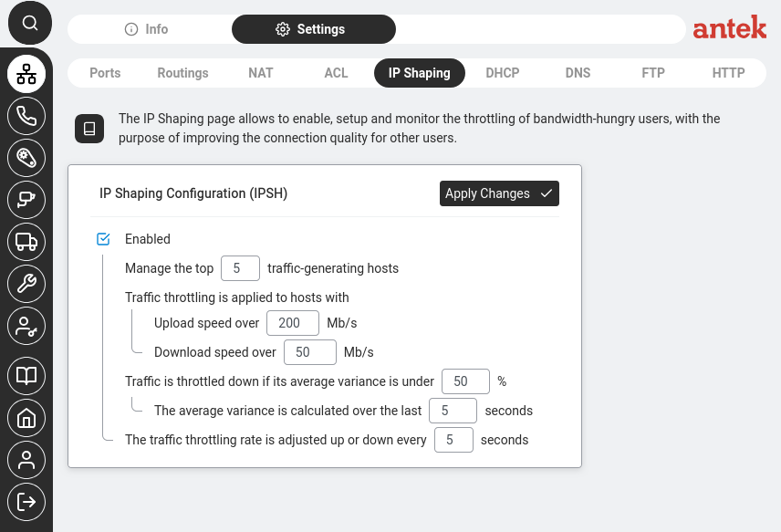The image size is (781, 532).
Task: Open the user key access icon
Action: (26, 327)
